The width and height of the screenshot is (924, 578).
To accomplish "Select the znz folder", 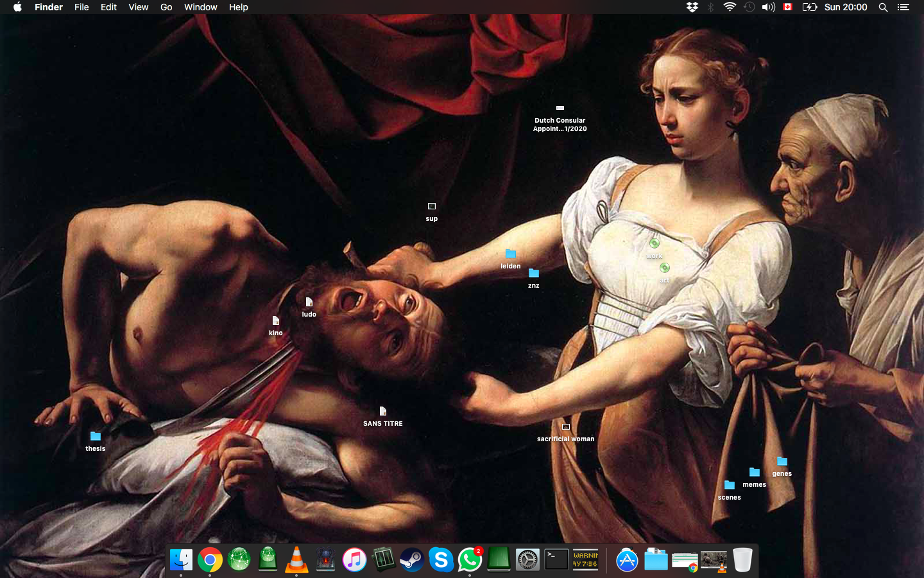I will (x=533, y=278).
